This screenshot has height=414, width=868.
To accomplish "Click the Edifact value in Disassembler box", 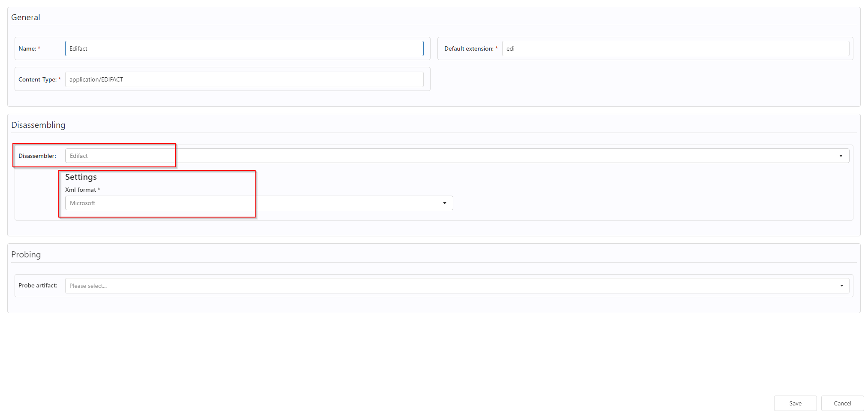I will 79,156.
